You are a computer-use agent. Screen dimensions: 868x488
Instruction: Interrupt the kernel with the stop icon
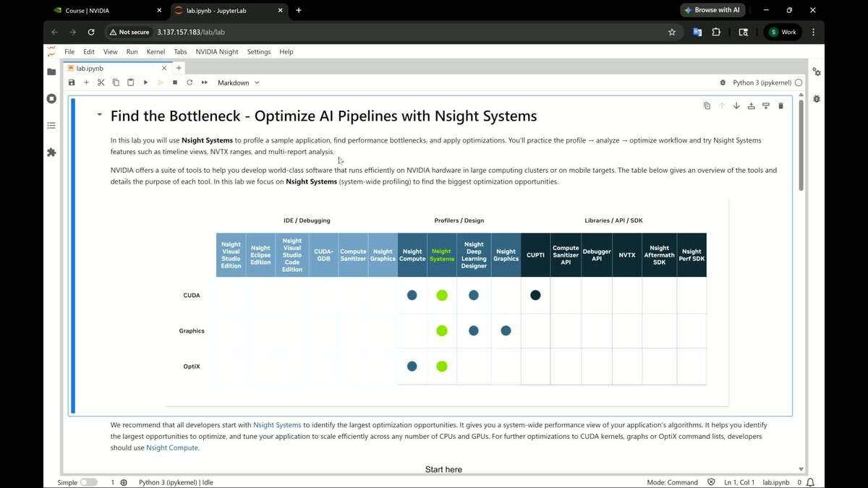tap(175, 82)
